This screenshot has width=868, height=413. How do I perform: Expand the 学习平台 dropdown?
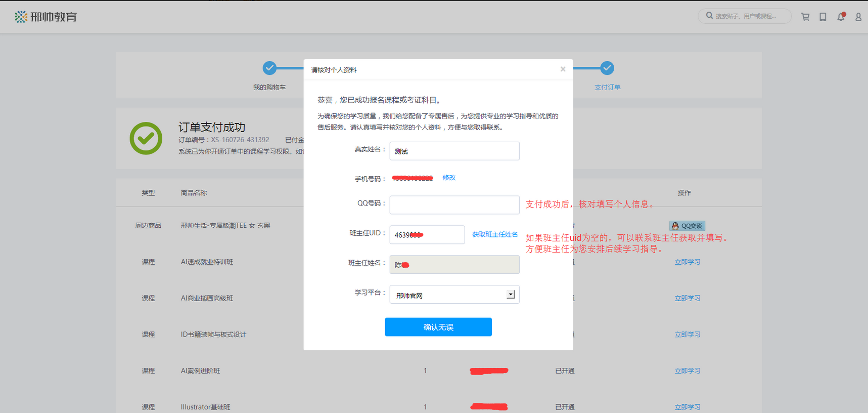pyautogui.click(x=511, y=295)
